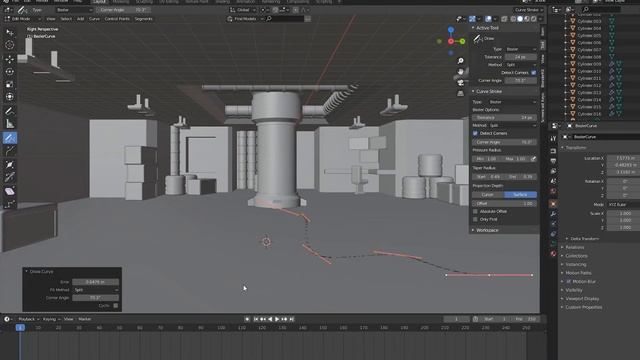Open the Material properties tab
The width and height of the screenshot is (640, 360).
pos(553,253)
